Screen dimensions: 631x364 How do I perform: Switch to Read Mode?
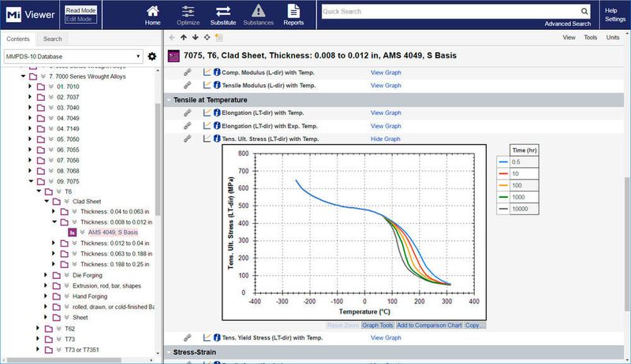pos(82,9)
